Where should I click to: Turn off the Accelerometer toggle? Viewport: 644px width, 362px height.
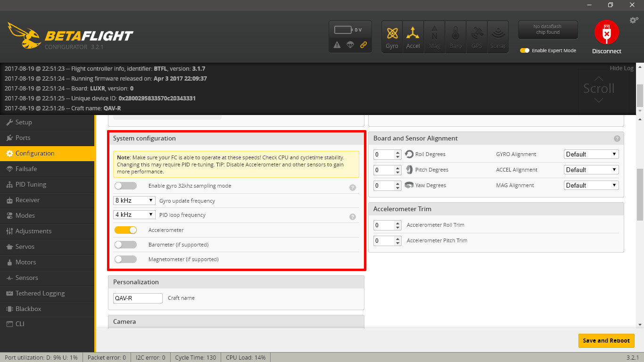[125, 230]
